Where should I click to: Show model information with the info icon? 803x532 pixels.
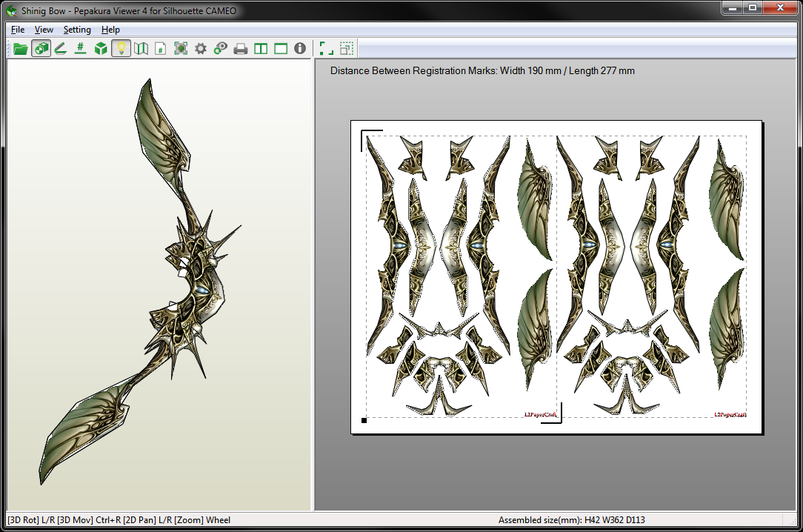[300, 49]
